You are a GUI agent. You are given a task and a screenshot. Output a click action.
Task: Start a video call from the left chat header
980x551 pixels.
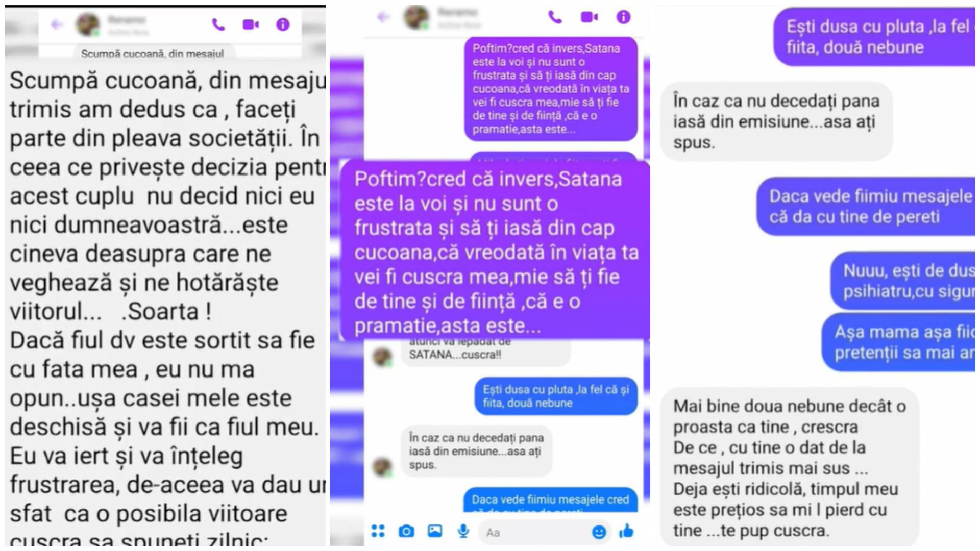tap(251, 24)
